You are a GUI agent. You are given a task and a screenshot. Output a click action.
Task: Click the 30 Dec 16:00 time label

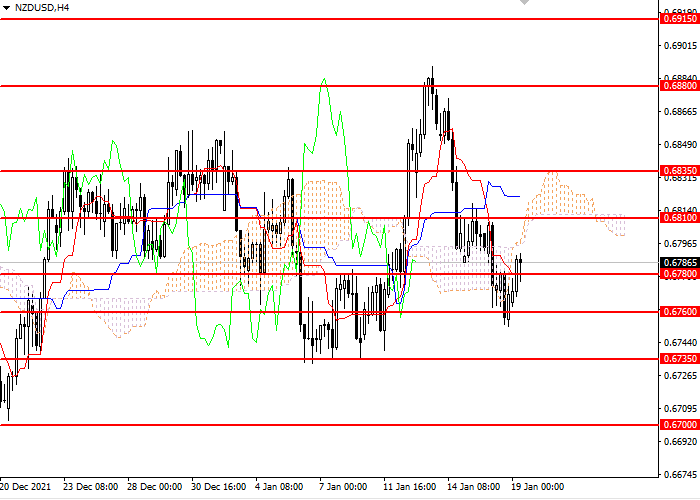pyautogui.click(x=218, y=487)
